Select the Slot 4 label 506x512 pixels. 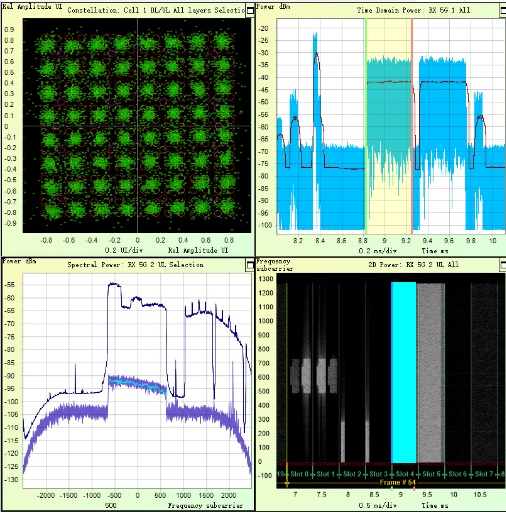[x=405, y=474]
